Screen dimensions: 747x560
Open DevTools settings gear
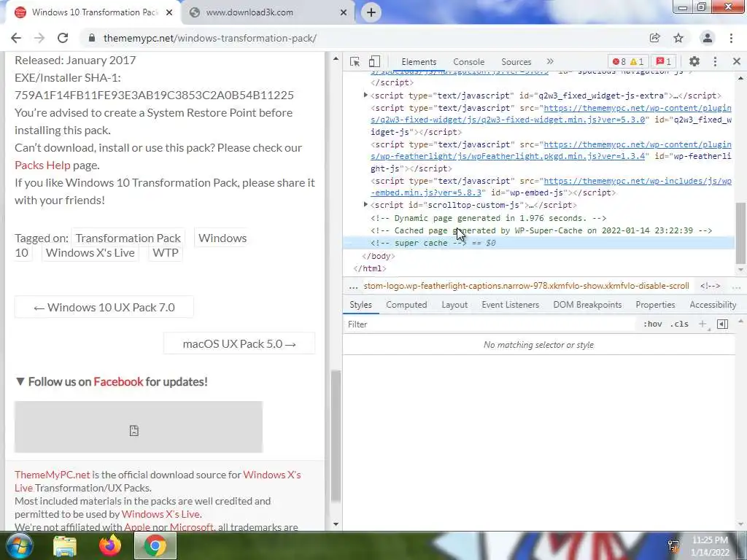694,61
